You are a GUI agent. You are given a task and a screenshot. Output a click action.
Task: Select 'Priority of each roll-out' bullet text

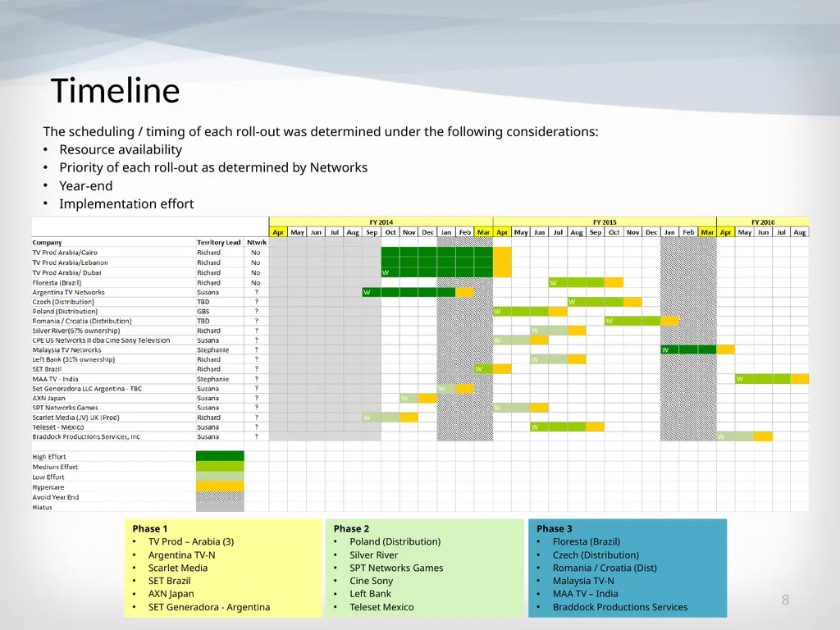point(213,167)
